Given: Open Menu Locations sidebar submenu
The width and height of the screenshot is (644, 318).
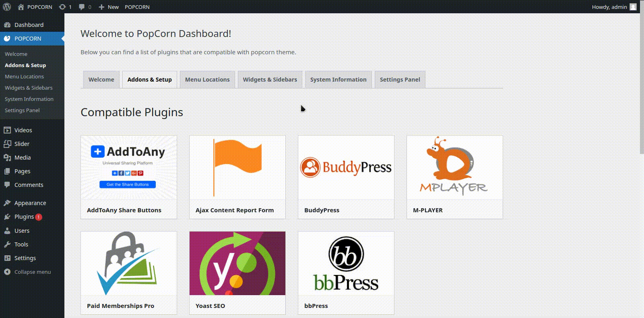Looking at the screenshot, I should click(x=24, y=76).
